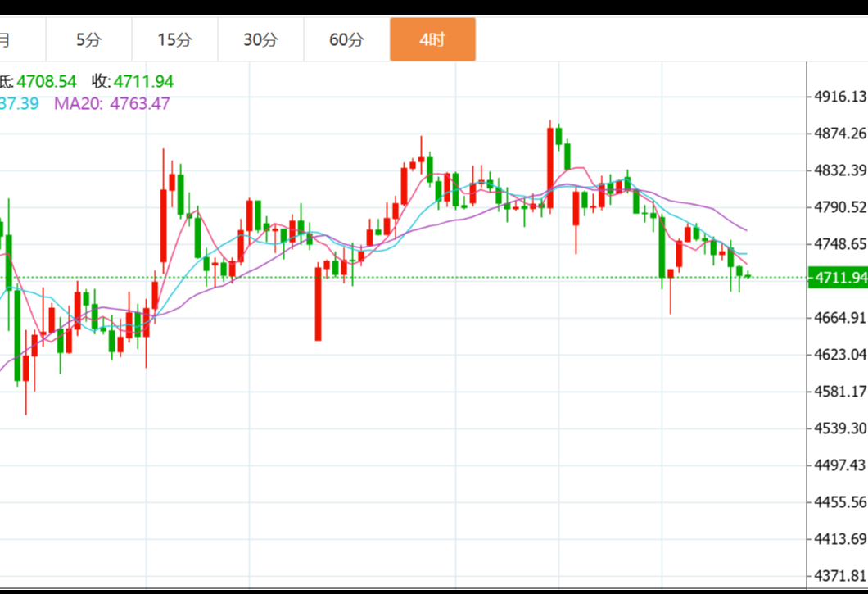Screen dimensions: 868x594
Task: Switch to the 5分 timeframe tab
Action: [88, 39]
